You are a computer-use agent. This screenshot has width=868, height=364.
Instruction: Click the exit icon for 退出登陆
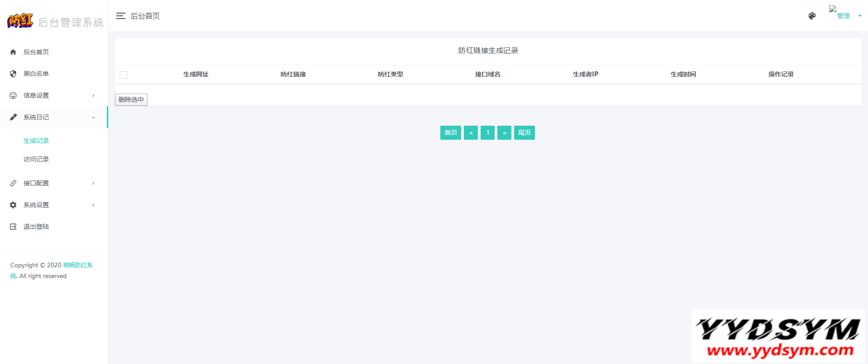click(13, 227)
